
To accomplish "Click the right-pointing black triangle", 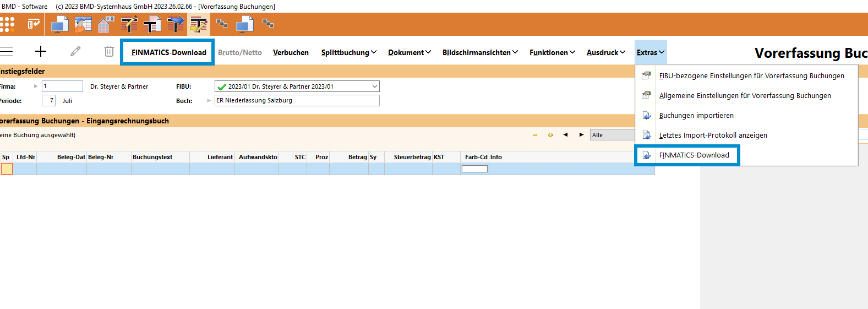I will (581, 135).
